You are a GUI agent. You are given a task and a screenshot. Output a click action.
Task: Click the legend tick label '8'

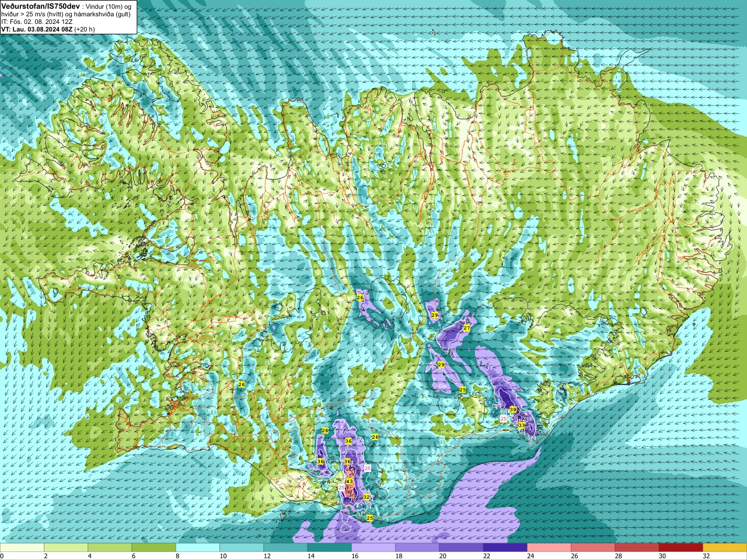(x=176, y=556)
